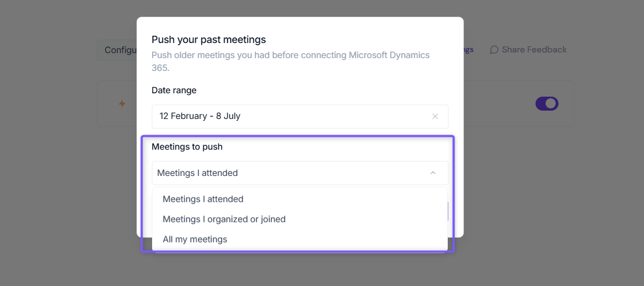
Task: Click the "12 February - 8 July" date field
Action: [300, 117]
